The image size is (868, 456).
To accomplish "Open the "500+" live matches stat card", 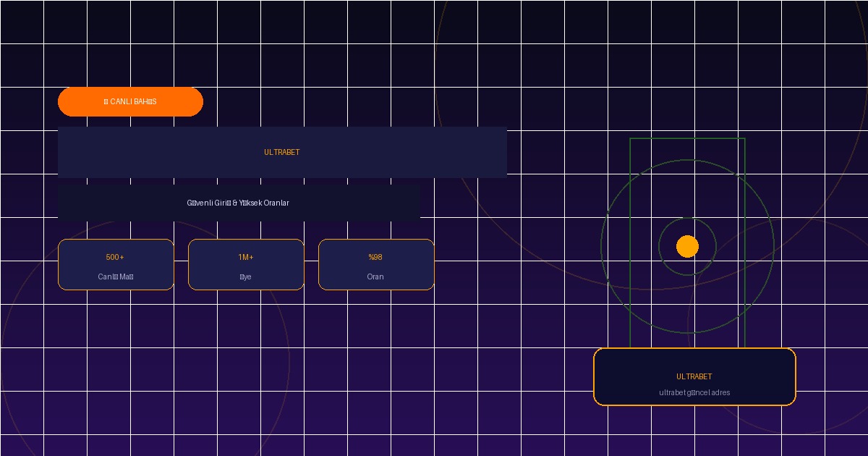I will coord(116,265).
